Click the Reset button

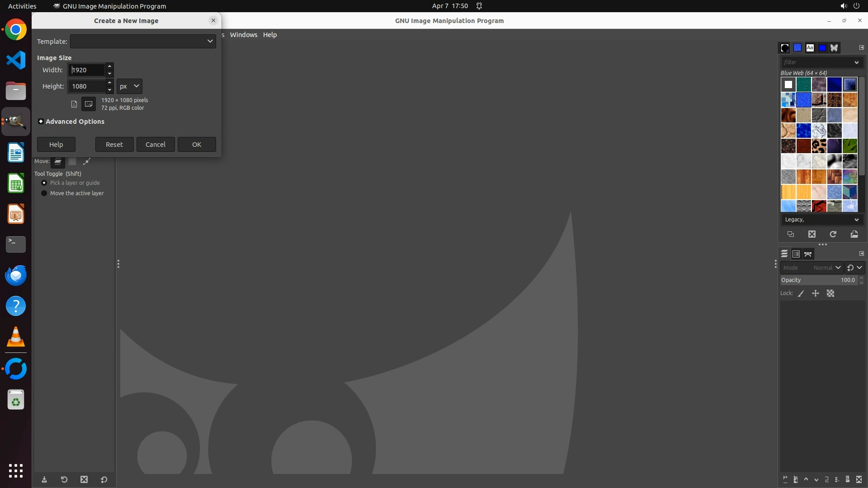click(114, 145)
